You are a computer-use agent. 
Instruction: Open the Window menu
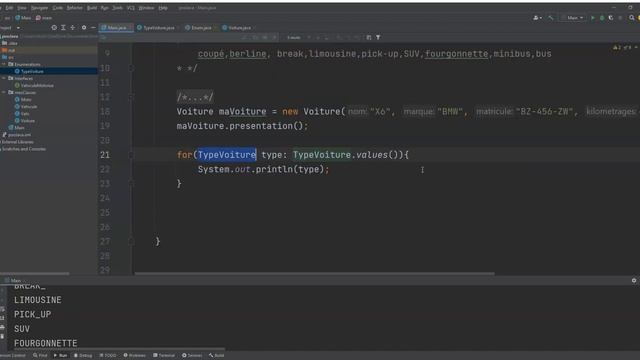click(146, 8)
